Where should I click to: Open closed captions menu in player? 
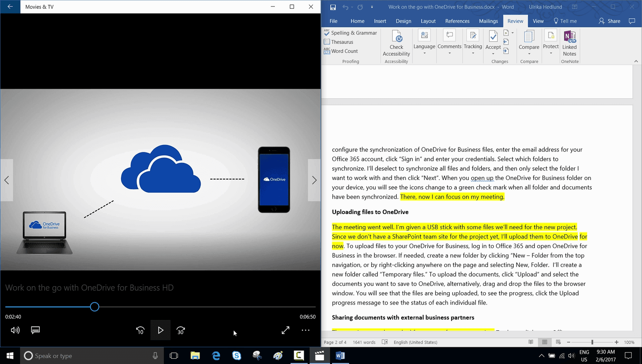click(35, 330)
